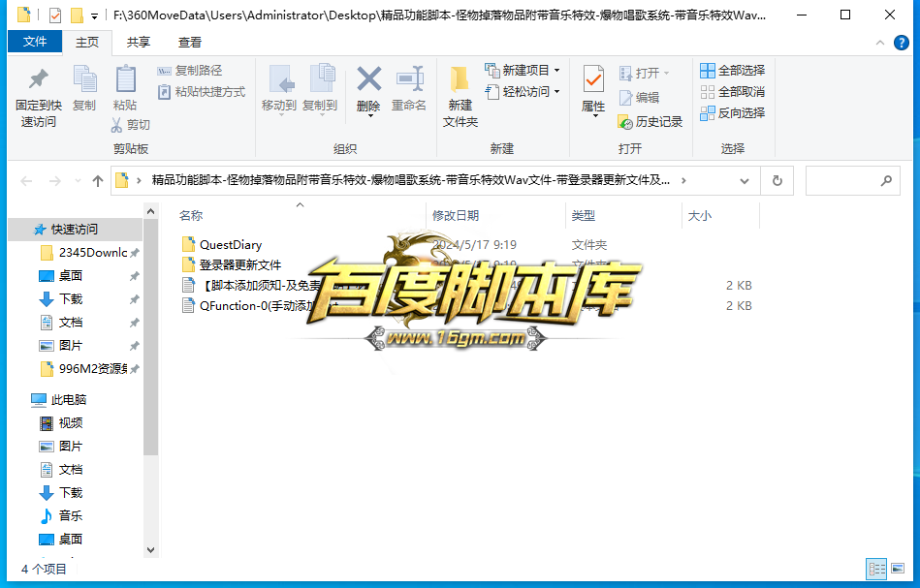
Task: Select the QFunction-0 file
Action: coord(258,305)
